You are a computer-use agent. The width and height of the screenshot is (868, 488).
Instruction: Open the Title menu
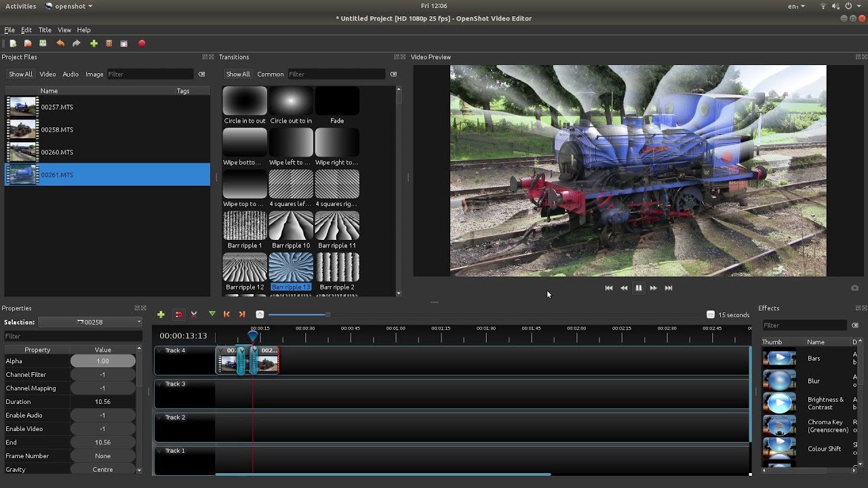pyautogui.click(x=45, y=30)
